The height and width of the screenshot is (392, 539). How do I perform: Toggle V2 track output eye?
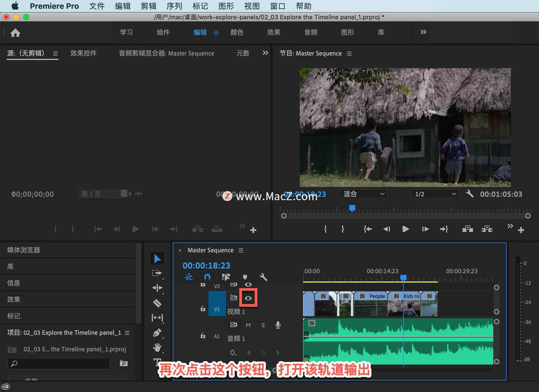pos(248,285)
